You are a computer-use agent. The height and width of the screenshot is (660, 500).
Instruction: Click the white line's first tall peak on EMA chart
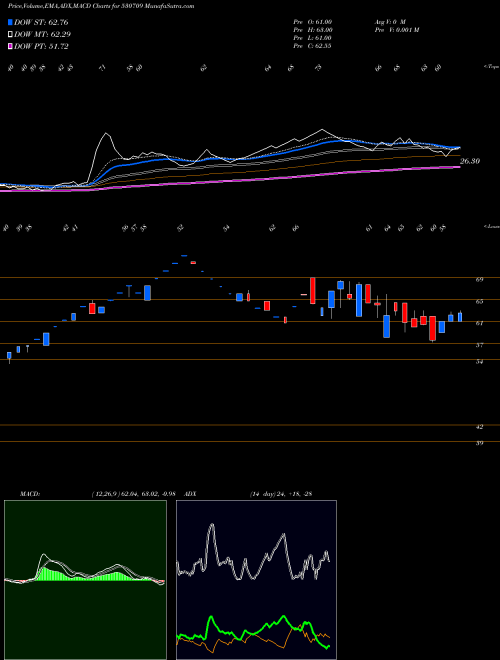tap(107, 134)
